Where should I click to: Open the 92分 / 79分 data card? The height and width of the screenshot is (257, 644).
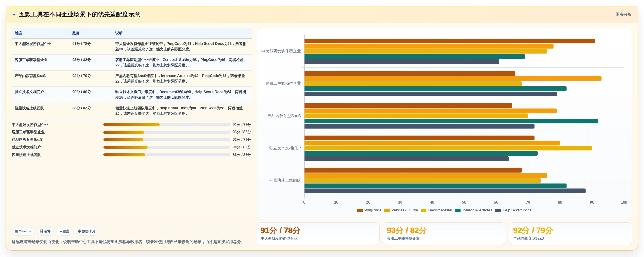pos(570,234)
